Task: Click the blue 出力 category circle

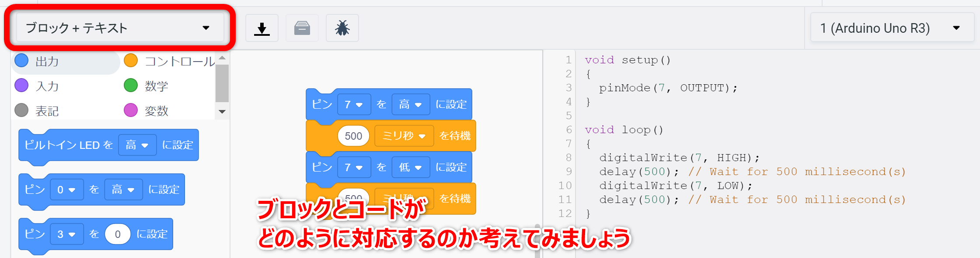Action: tap(21, 61)
